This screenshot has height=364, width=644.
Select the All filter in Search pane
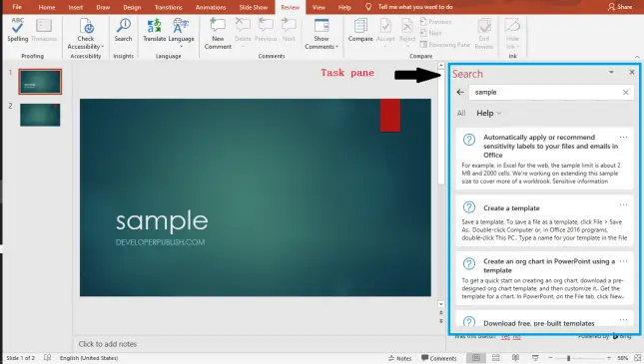pos(461,113)
